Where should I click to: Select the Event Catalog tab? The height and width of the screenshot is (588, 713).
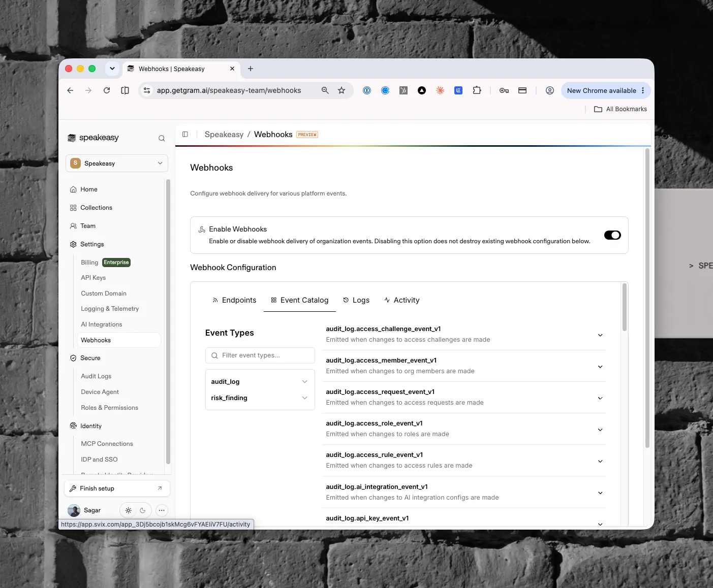click(299, 300)
